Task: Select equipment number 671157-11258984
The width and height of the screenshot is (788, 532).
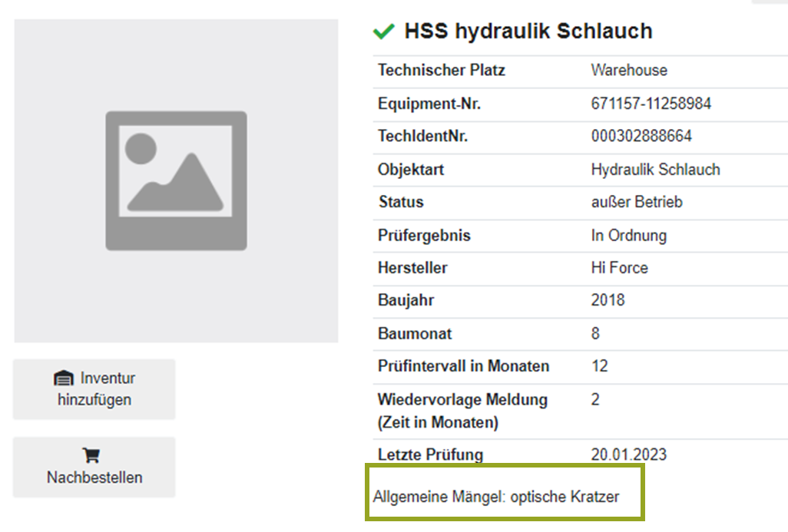Action: (x=651, y=104)
